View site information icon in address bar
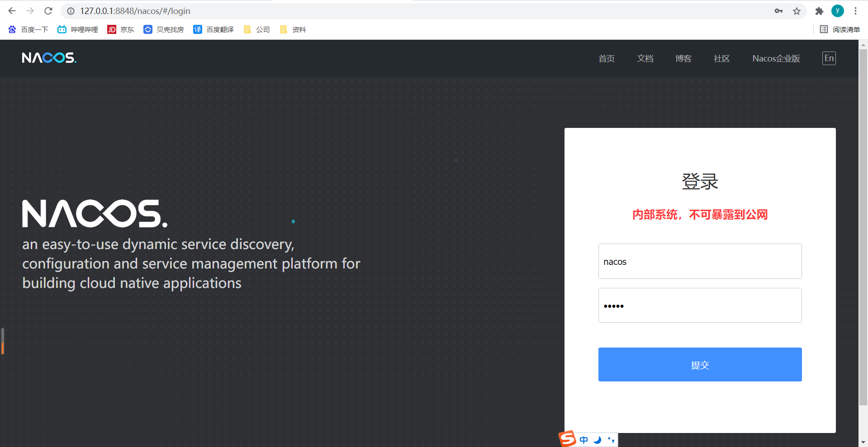The image size is (868, 447). pyautogui.click(x=71, y=11)
